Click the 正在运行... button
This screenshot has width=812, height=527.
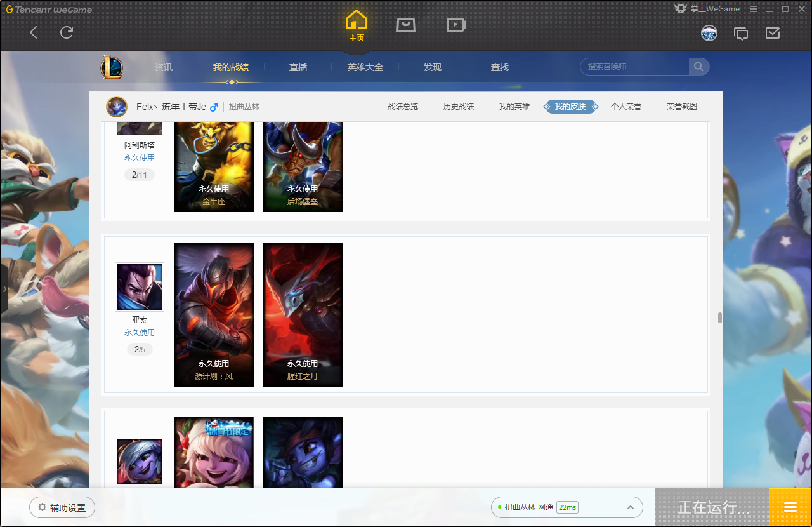point(712,507)
